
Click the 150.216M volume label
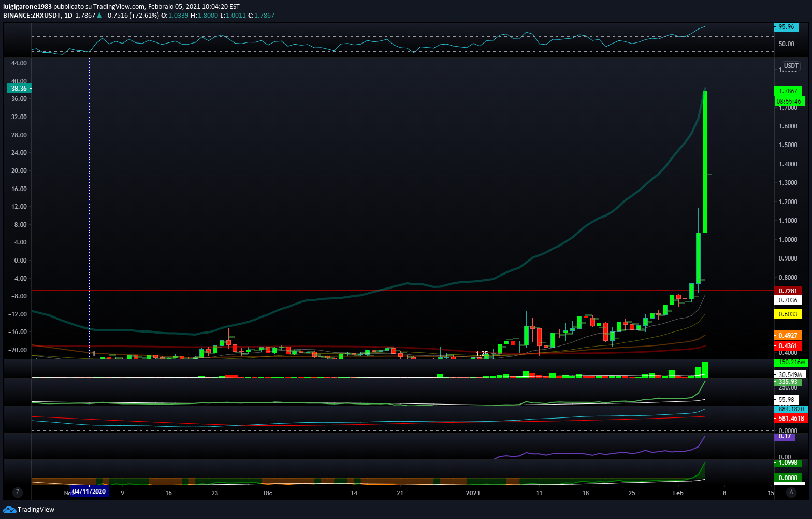[x=791, y=363]
